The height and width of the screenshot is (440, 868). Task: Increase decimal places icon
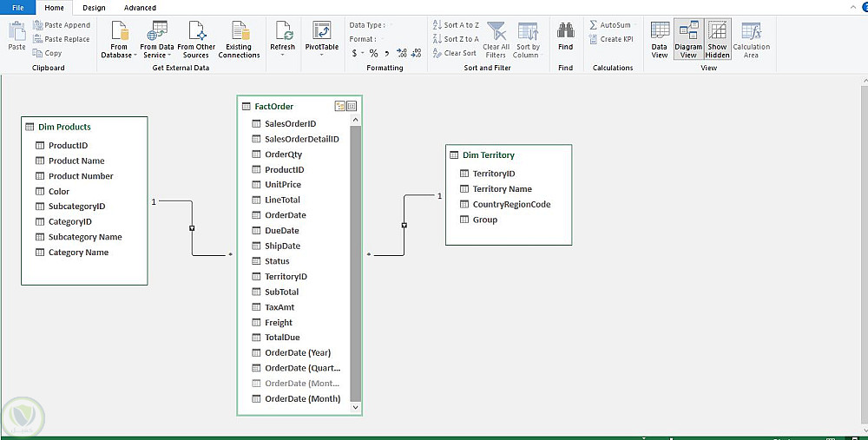pos(402,53)
